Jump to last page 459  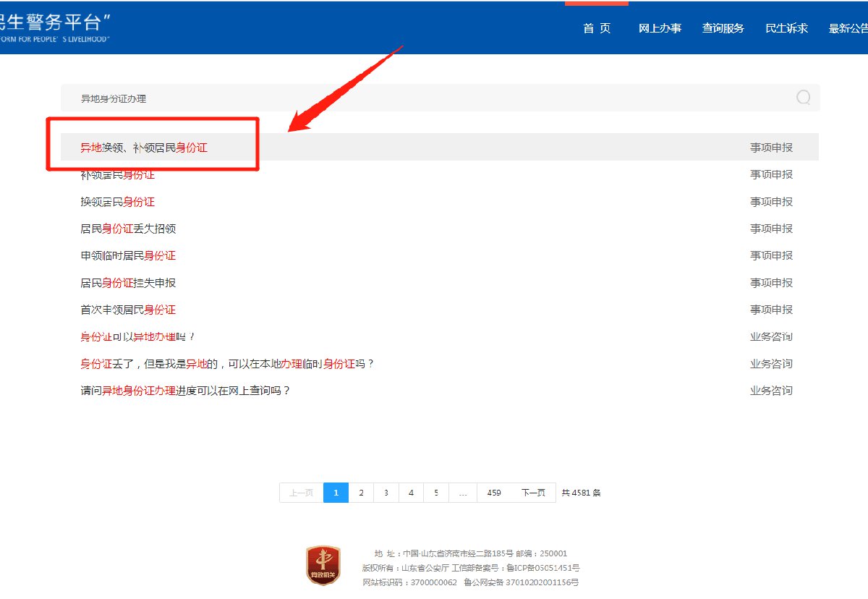pyautogui.click(x=494, y=493)
